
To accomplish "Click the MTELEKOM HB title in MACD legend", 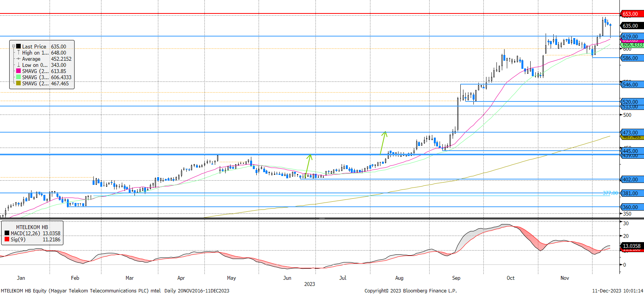I will 32,227.
